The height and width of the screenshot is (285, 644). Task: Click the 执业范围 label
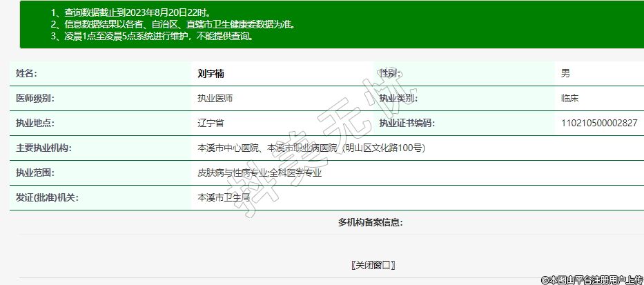point(35,173)
